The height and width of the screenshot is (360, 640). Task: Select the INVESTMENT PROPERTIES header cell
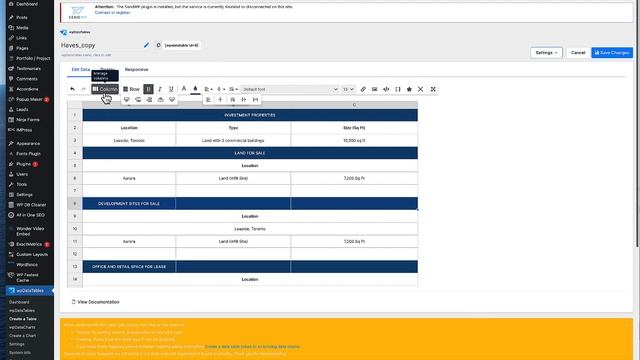point(250,115)
